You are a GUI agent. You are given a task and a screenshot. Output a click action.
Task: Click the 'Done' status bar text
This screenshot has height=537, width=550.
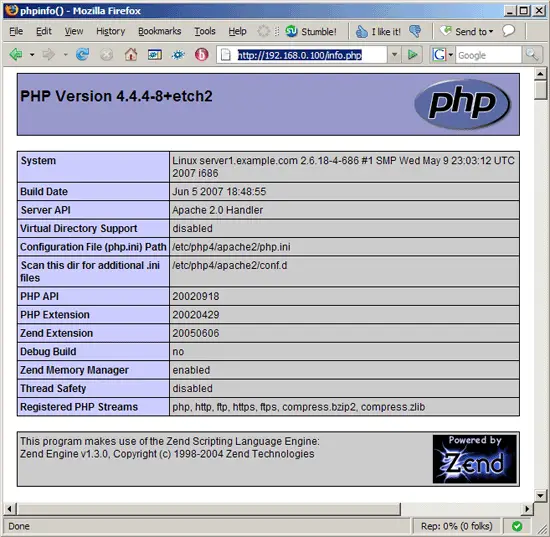[x=19, y=526]
